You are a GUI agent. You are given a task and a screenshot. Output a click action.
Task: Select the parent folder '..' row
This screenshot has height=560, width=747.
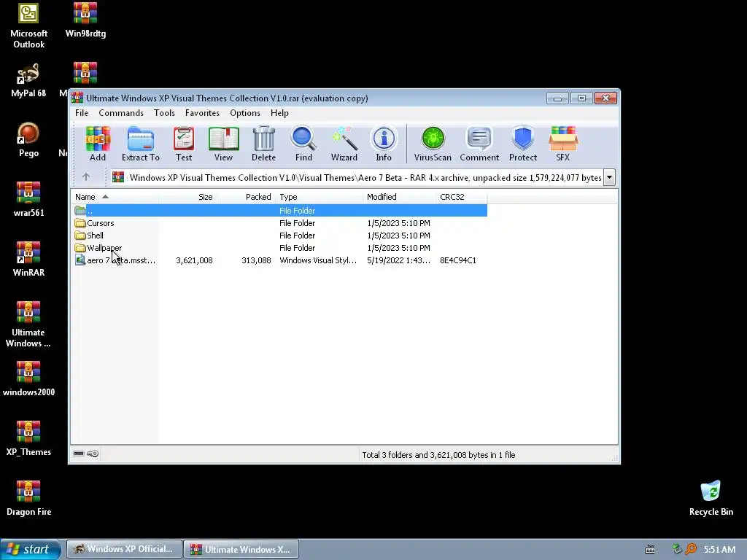(280, 211)
